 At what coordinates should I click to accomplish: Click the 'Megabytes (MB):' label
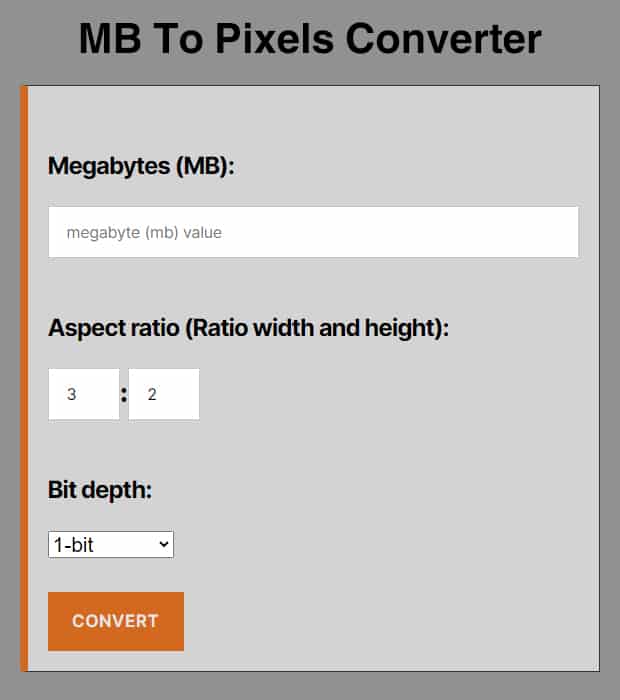point(141,166)
